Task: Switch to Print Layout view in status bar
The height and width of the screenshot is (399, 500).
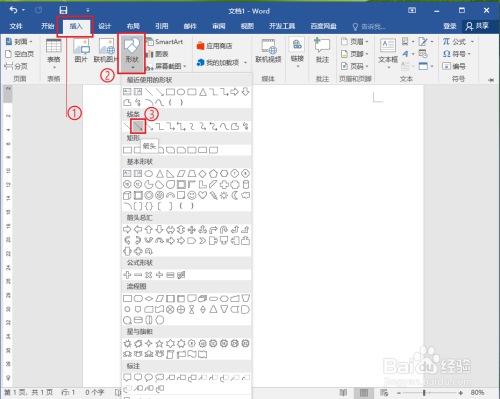Action: point(364,393)
